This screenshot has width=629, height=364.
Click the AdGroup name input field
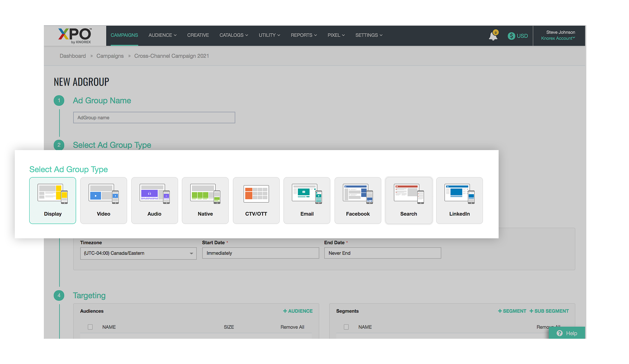(x=154, y=118)
